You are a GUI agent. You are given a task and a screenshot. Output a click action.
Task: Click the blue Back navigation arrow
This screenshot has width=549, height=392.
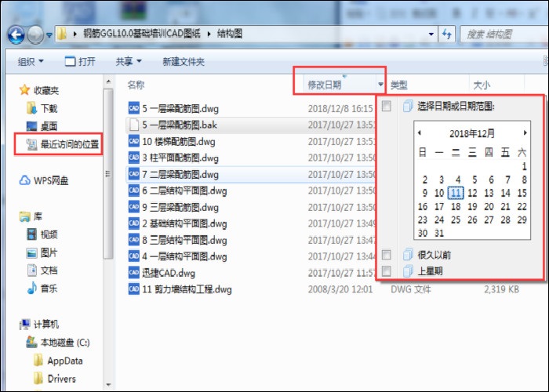click(x=16, y=34)
